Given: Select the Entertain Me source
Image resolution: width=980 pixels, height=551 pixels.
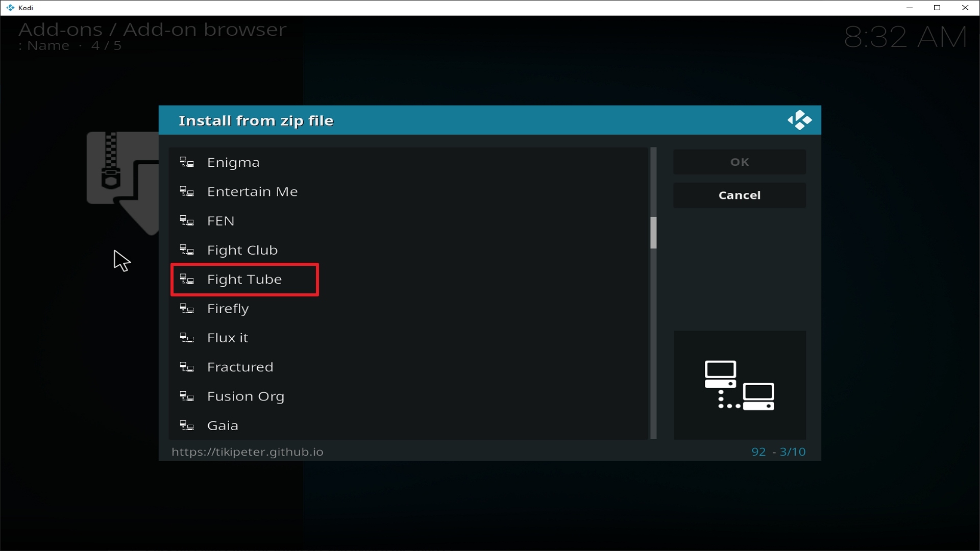Looking at the screenshot, I should tap(409, 192).
